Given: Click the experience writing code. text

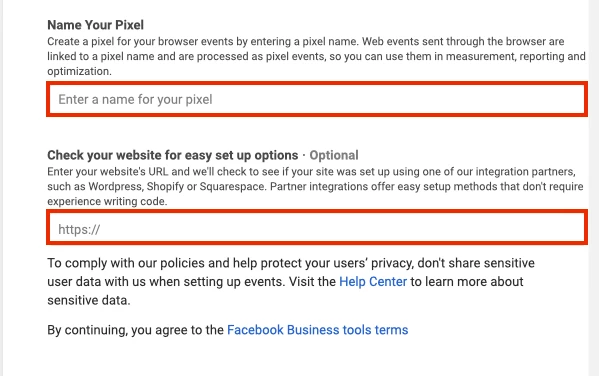Looking at the screenshot, I should (107, 201).
